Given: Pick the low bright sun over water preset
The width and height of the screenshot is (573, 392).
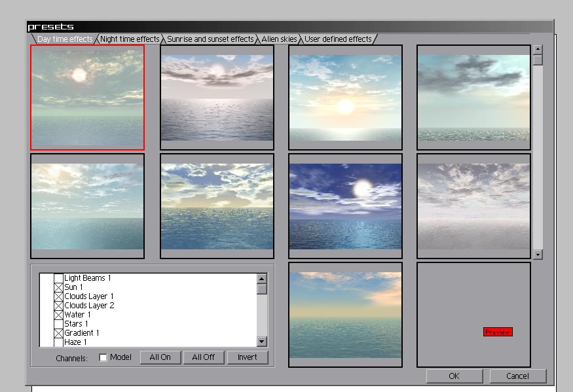Looking at the screenshot, I should (x=345, y=98).
